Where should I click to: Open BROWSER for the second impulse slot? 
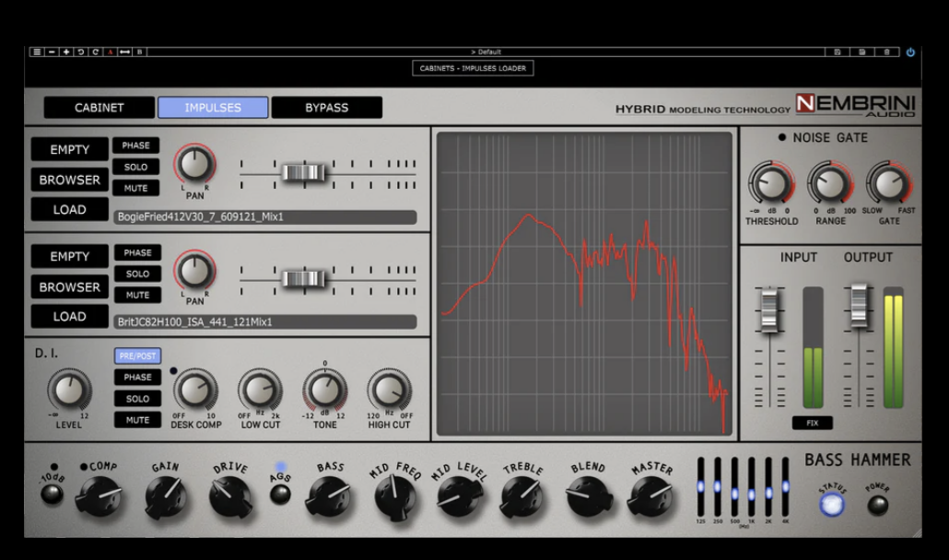[x=69, y=286]
